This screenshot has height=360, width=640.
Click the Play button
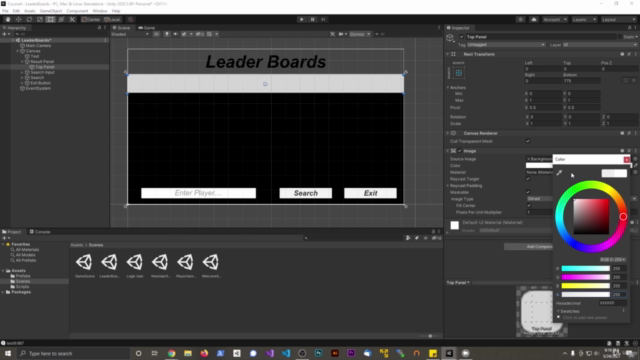(x=302, y=19)
